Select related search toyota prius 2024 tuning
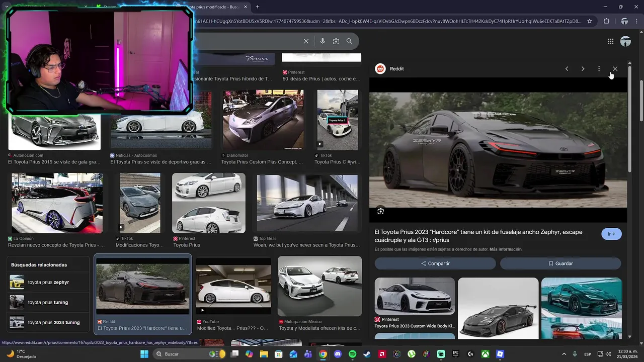This screenshot has width=644, height=362. (48, 322)
